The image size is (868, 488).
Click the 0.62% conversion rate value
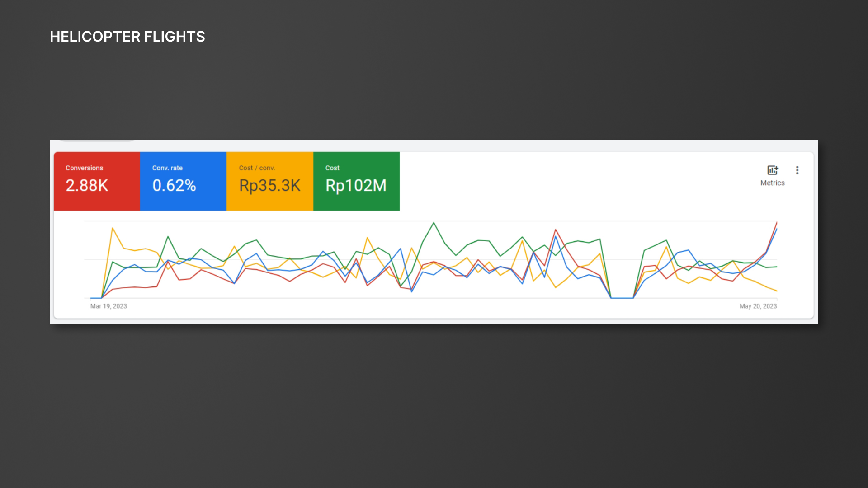[174, 185]
